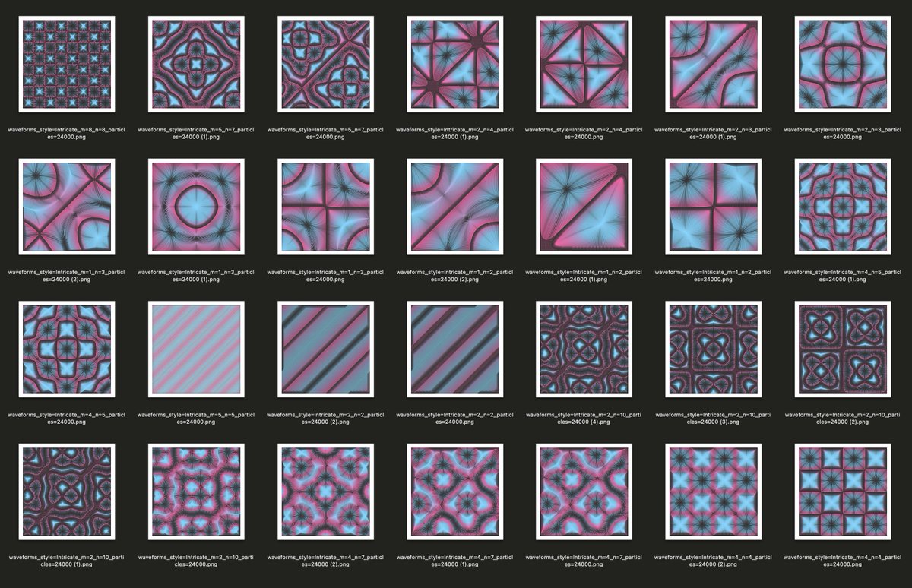Click file name 'waveforms_style=Intricate_m=1_n=2_particles=24000 (1).png'
The height and width of the screenshot is (588, 912).
click(x=584, y=276)
